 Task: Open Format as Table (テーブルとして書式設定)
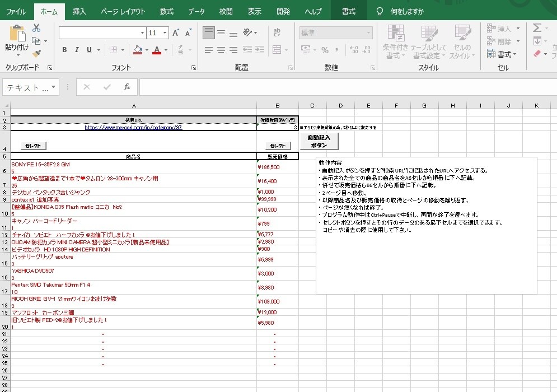429,42
